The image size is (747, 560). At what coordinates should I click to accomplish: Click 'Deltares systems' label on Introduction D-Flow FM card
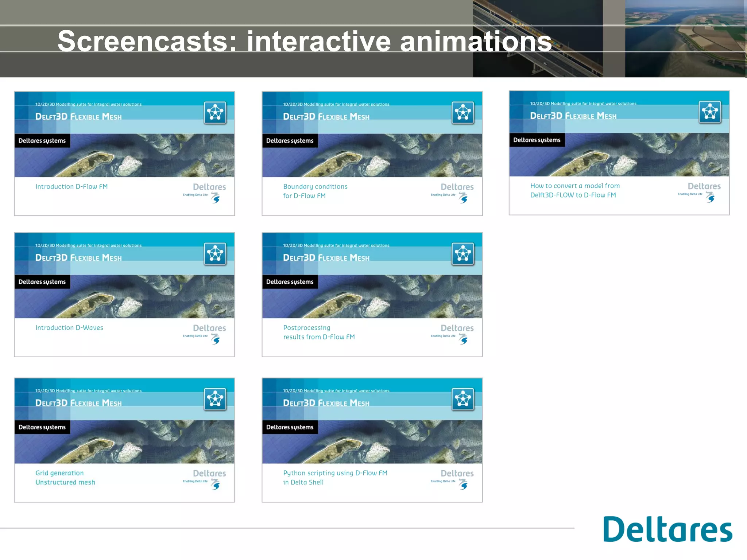coord(42,141)
